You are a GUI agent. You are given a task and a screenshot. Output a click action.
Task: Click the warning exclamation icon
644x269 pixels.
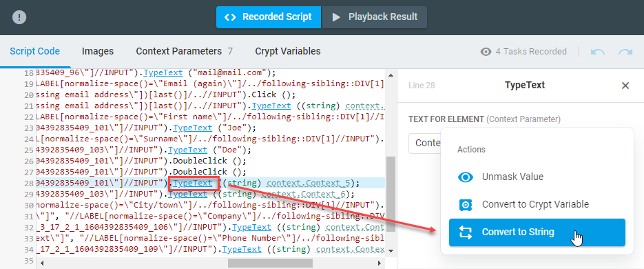[x=19, y=17]
